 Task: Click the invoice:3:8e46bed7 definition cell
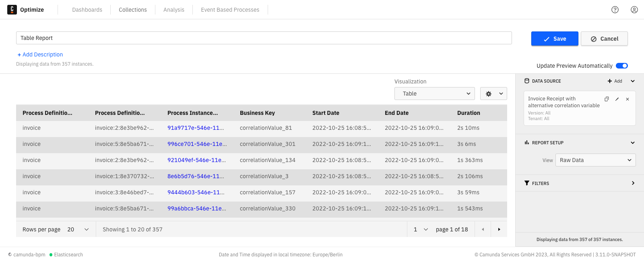[x=124, y=192]
